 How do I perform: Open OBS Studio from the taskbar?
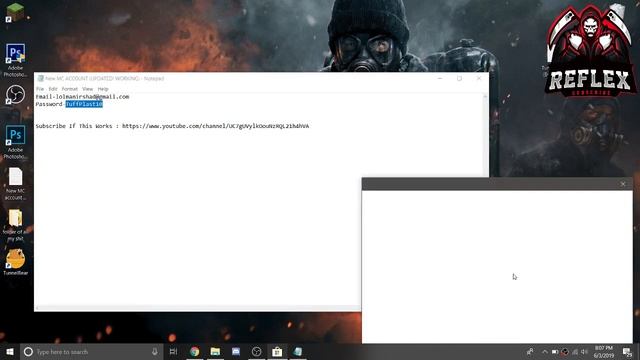256,351
